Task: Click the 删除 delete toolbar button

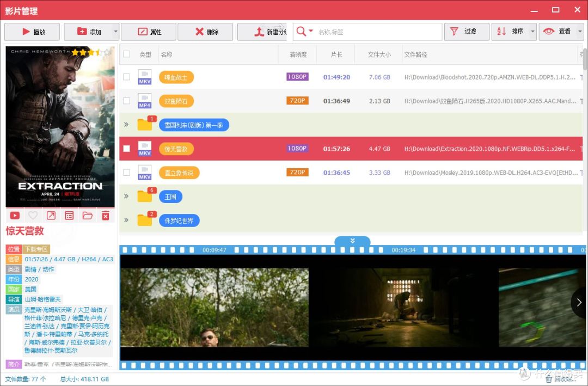Action: [x=205, y=32]
